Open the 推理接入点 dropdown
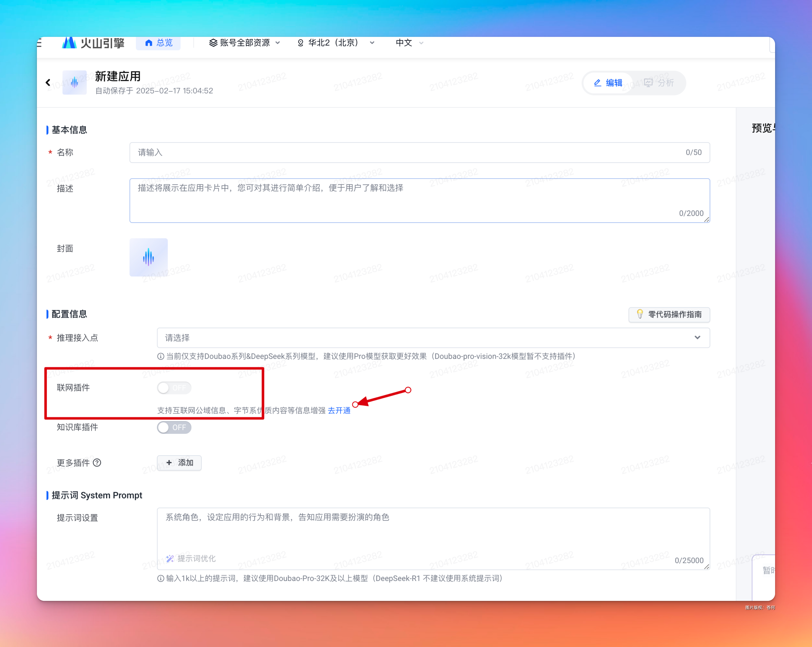The width and height of the screenshot is (812, 647). [x=433, y=338]
